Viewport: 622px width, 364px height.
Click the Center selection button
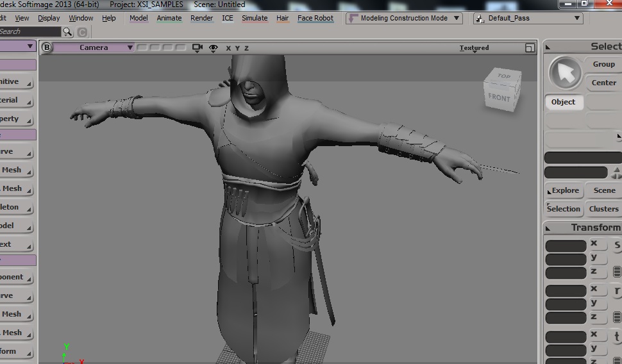603,83
